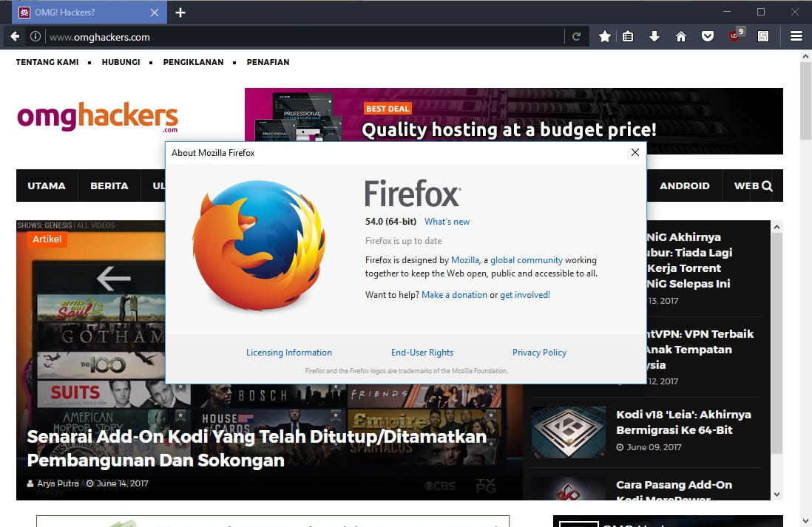Open the uBlock Origin extension icon

(735, 35)
